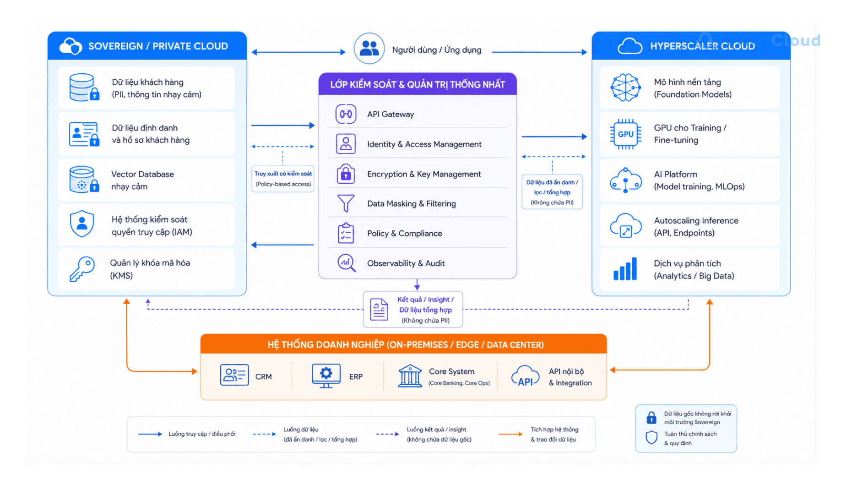Click the Analytics bar chart icon
This screenshot has height=481, width=868.
coord(625,269)
